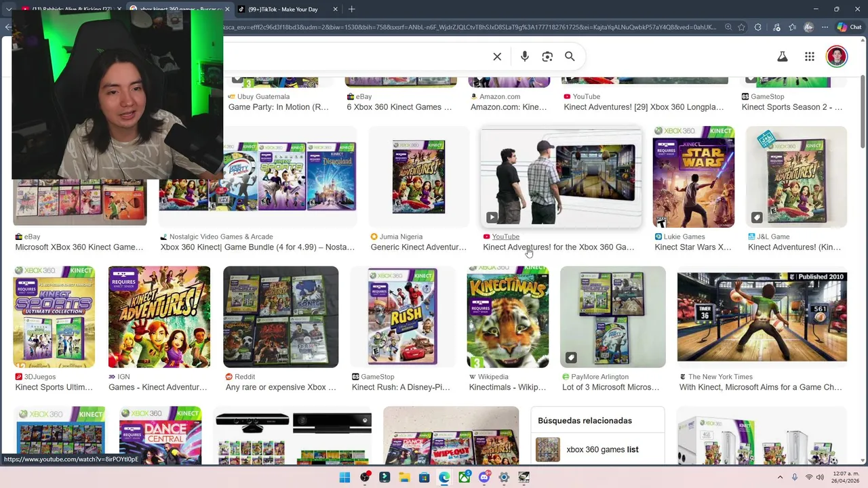Open the Jumia Nigeria Kinect Adventures image

(418, 177)
